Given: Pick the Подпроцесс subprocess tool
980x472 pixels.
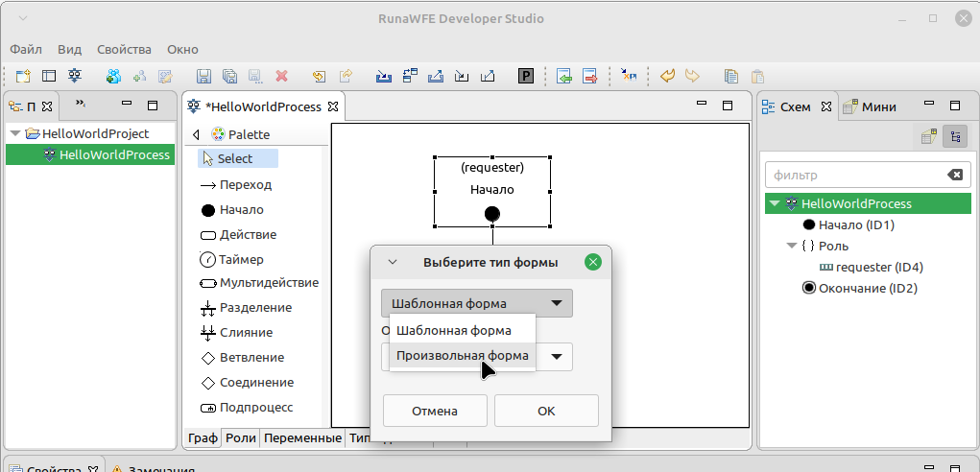Looking at the screenshot, I should pyautogui.click(x=247, y=408).
